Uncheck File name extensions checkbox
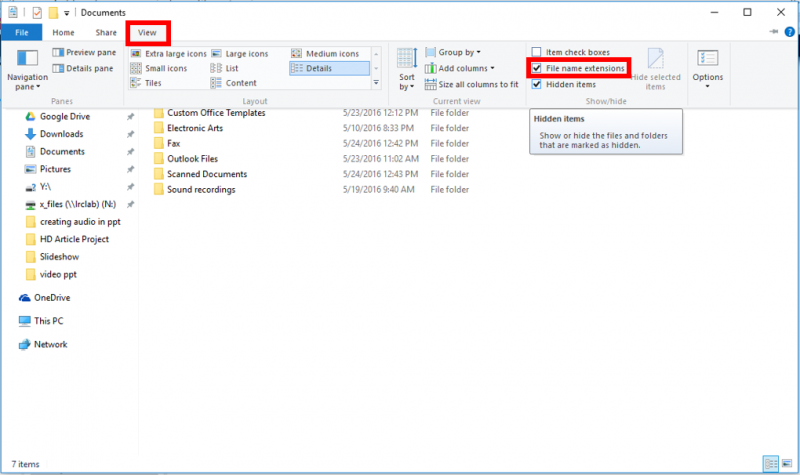 538,68
